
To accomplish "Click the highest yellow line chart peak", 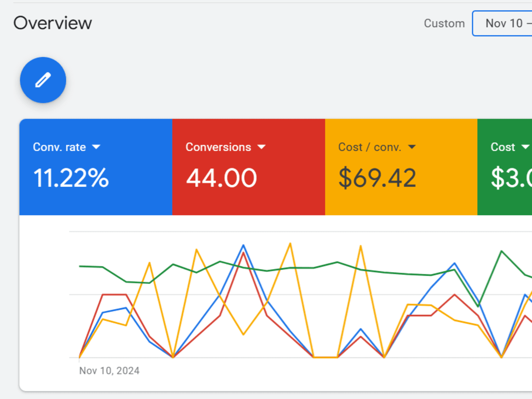I will (x=290, y=244).
